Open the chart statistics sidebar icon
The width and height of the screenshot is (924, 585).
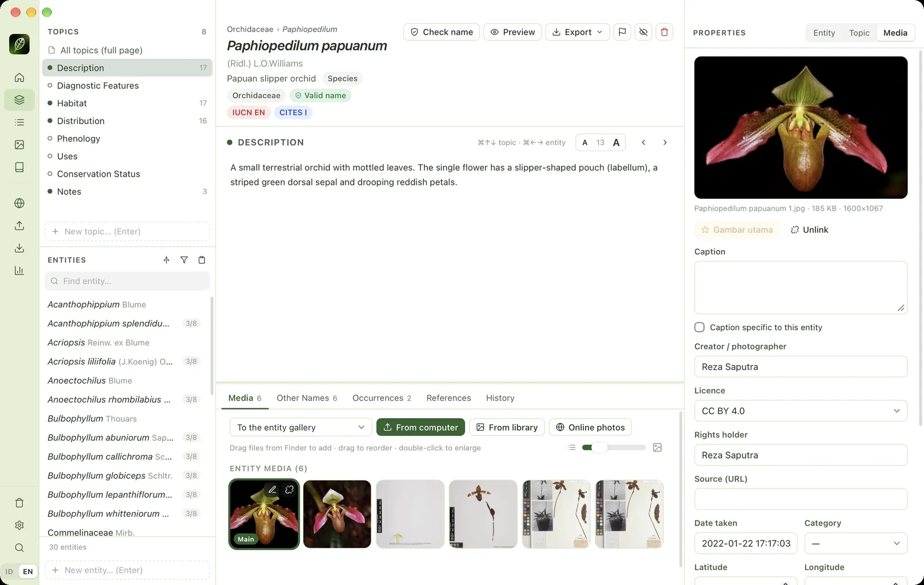tap(19, 270)
